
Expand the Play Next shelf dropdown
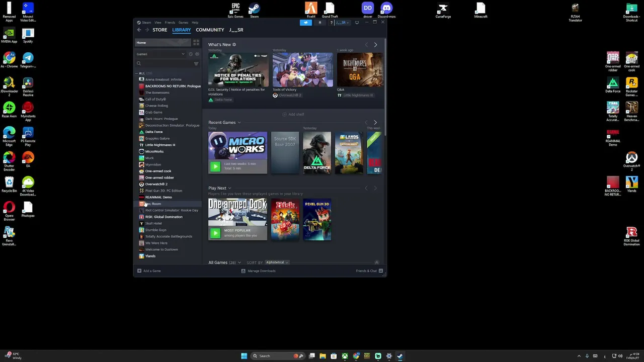(x=229, y=189)
